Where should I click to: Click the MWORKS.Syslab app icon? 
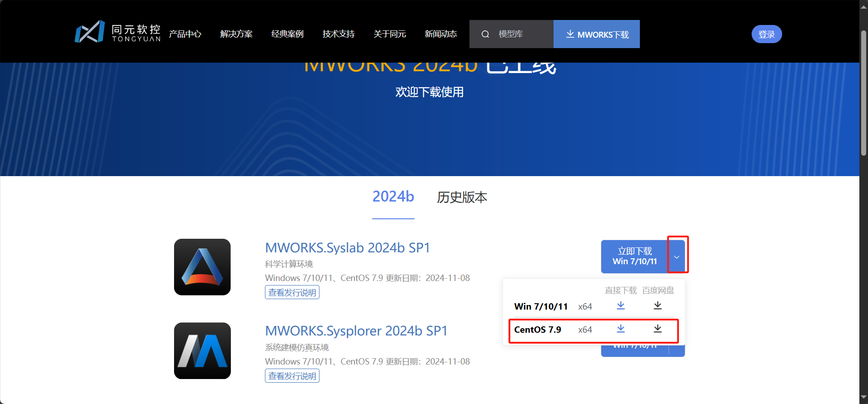coord(202,267)
